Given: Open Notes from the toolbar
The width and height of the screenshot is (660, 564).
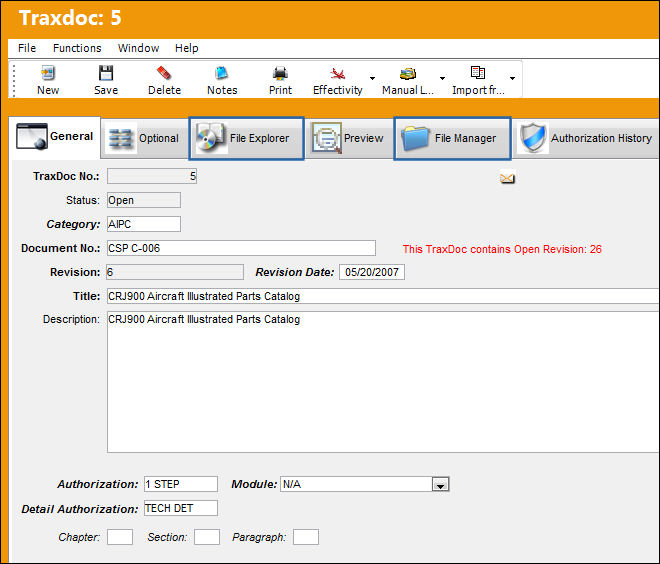Looking at the screenshot, I should [x=222, y=80].
